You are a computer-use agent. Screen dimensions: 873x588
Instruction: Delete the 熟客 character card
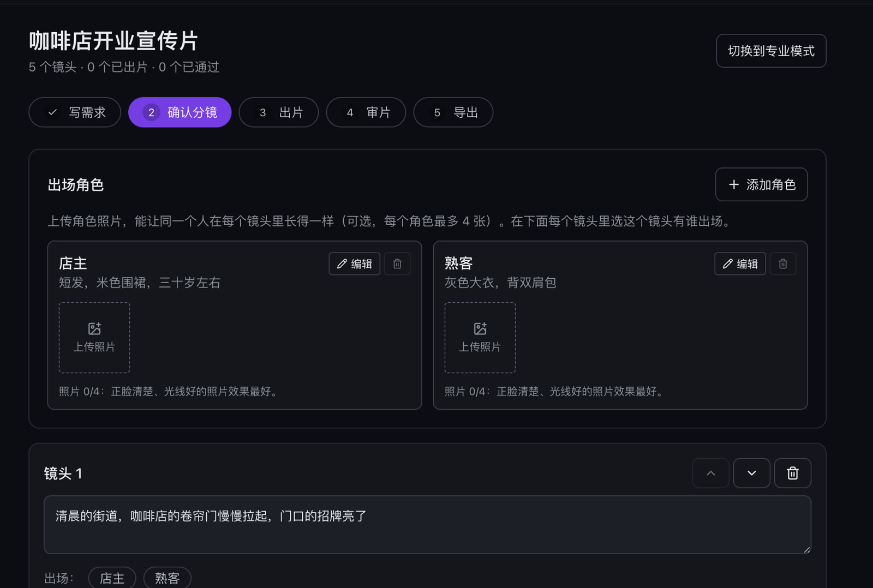(x=783, y=264)
